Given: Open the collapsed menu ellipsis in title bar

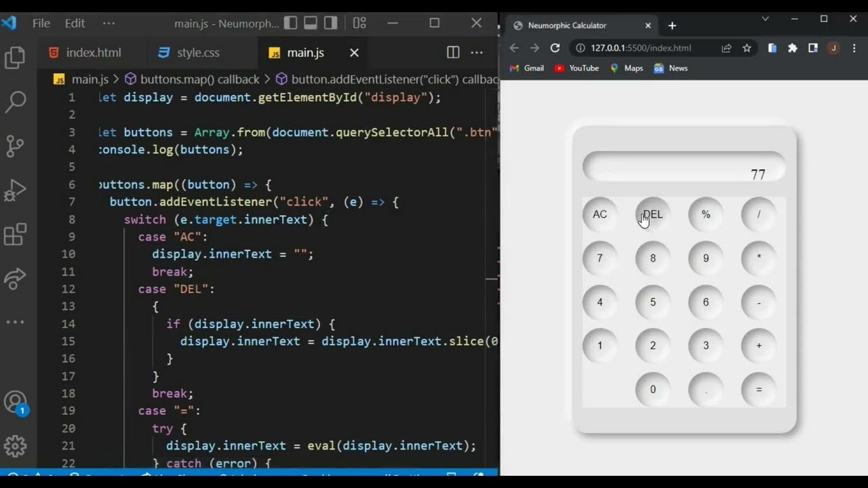Looking at the screenshot, I should [109, 23].
